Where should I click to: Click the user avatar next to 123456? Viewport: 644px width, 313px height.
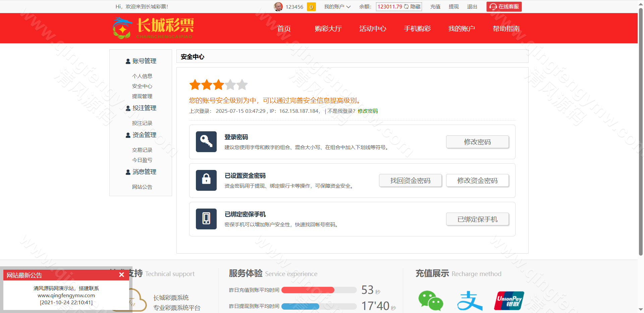pos(278,7)
